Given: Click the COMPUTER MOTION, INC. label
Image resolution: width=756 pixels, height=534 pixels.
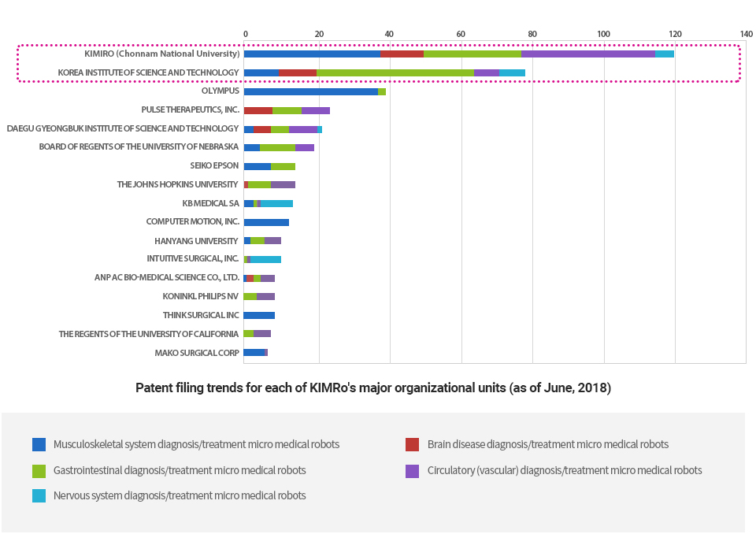Looking at the screenshot, I should (x=193, y=221).
